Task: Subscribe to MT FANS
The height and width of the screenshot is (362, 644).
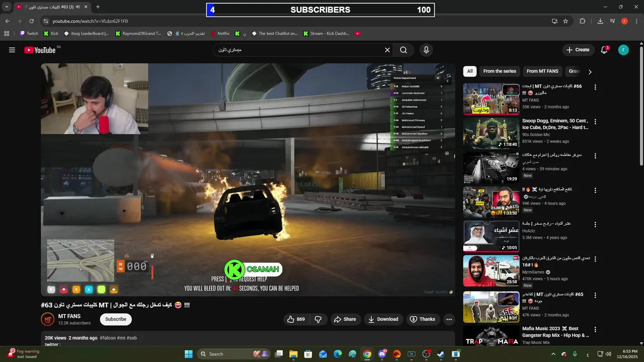Action: (x=116, y=319)
